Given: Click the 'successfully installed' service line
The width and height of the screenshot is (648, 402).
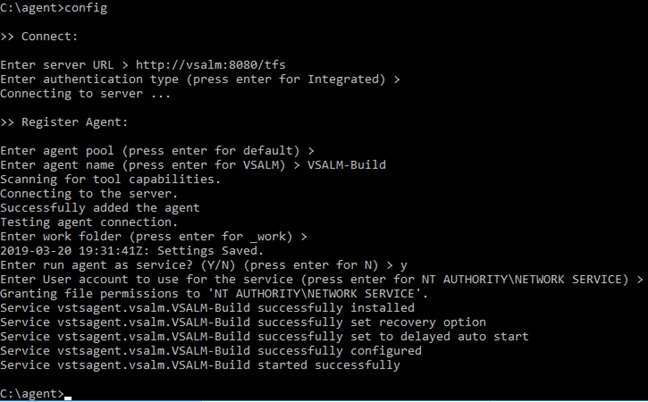Looking at the screenshot, I should click(x=207, y=308).
